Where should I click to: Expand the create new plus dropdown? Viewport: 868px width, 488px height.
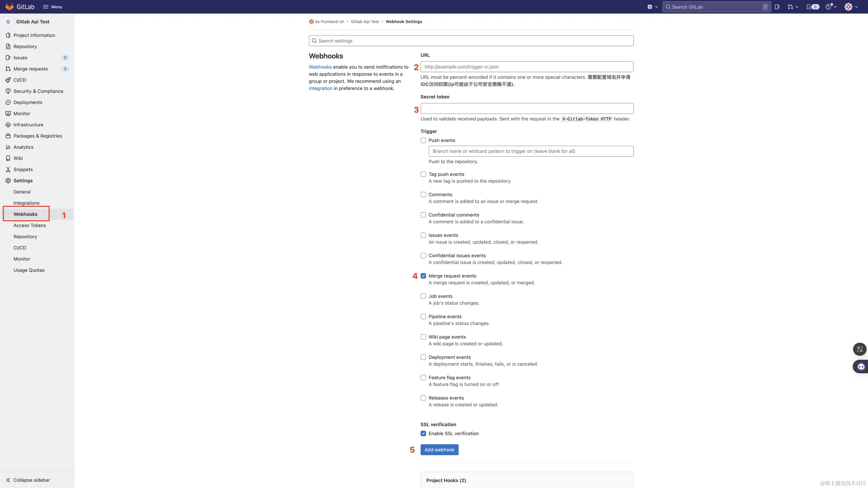(x=652, y=7)
